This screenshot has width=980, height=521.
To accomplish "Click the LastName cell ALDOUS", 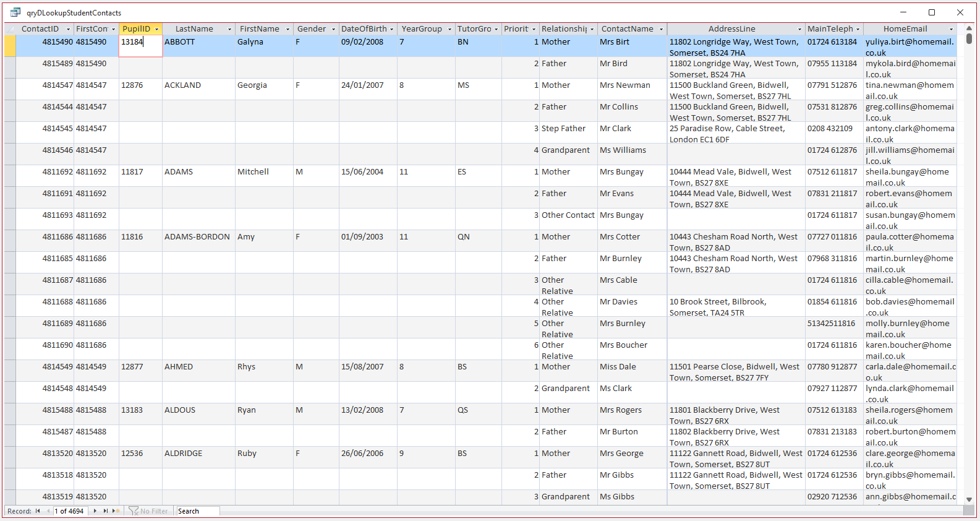I will pos(198,415).
